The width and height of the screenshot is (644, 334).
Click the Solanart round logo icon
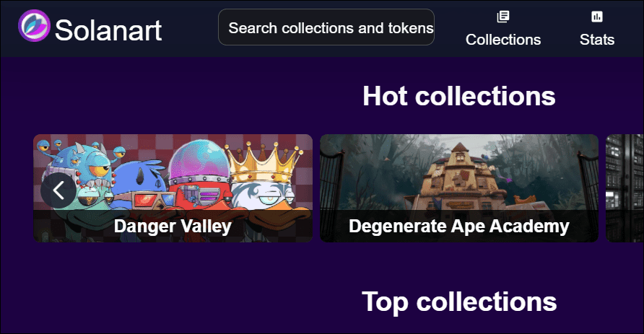34,26
